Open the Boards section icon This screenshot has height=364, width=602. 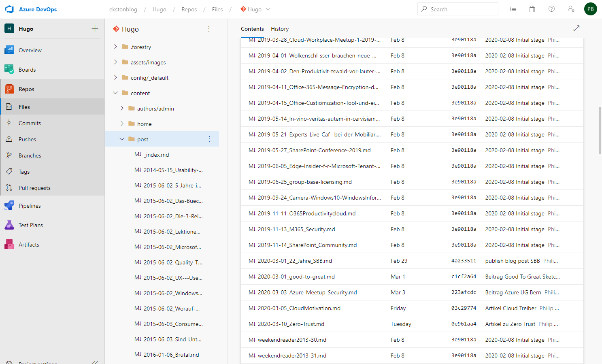tap(9, 70)
